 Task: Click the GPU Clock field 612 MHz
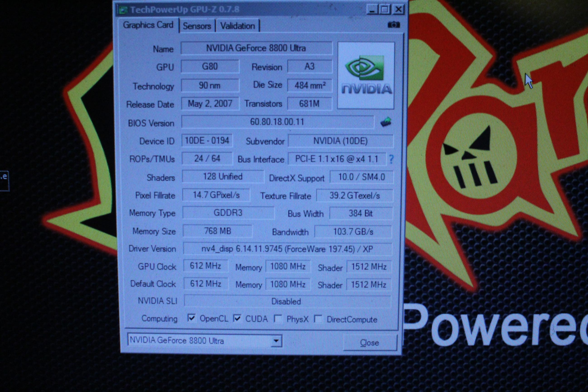pos(206,266)
